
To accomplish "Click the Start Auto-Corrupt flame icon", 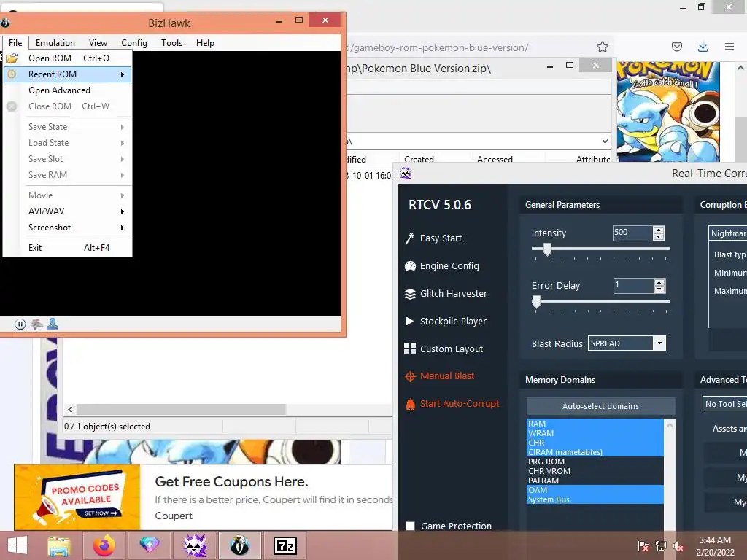I will (410, 404).
